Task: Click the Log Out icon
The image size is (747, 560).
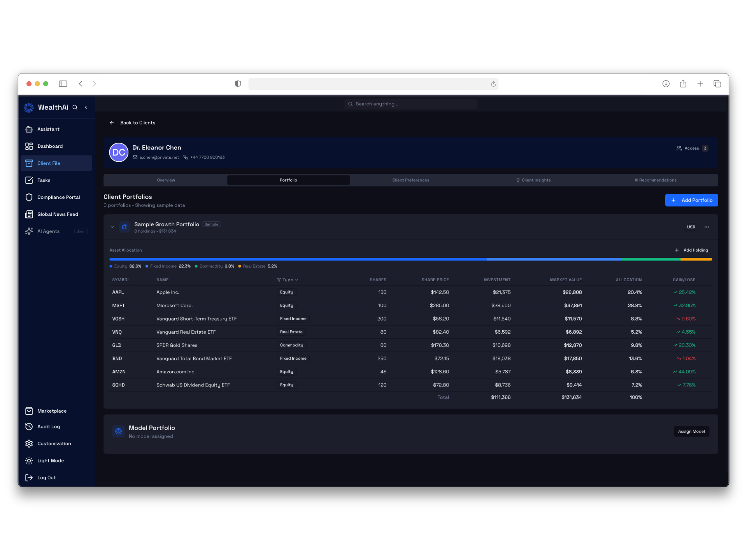Action: click(29, 478)
